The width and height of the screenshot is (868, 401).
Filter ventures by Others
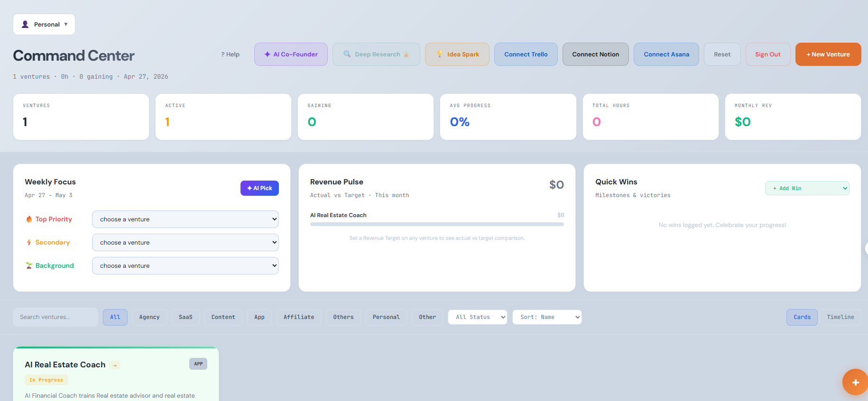(x=343, y=317)
